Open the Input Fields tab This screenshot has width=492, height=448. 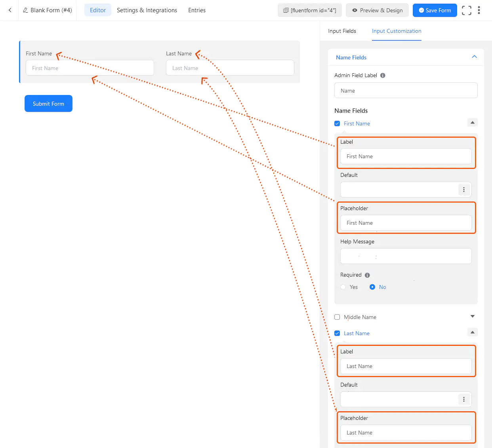342,31
